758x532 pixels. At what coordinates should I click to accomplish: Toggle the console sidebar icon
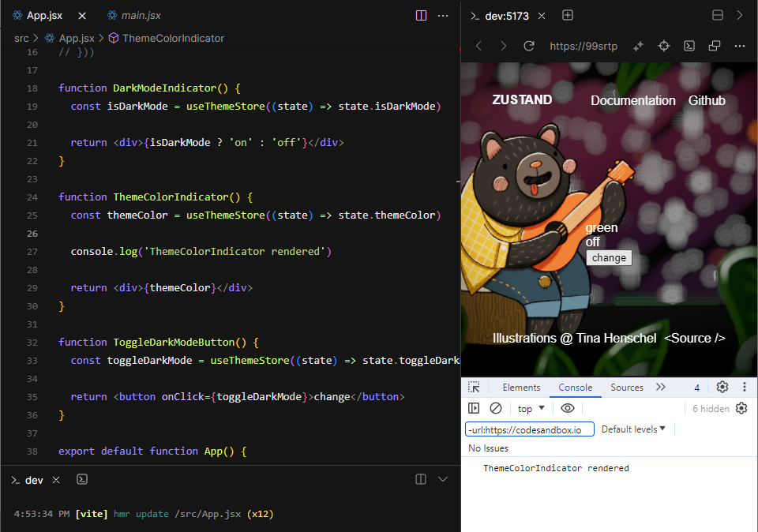tap(474, 408)
